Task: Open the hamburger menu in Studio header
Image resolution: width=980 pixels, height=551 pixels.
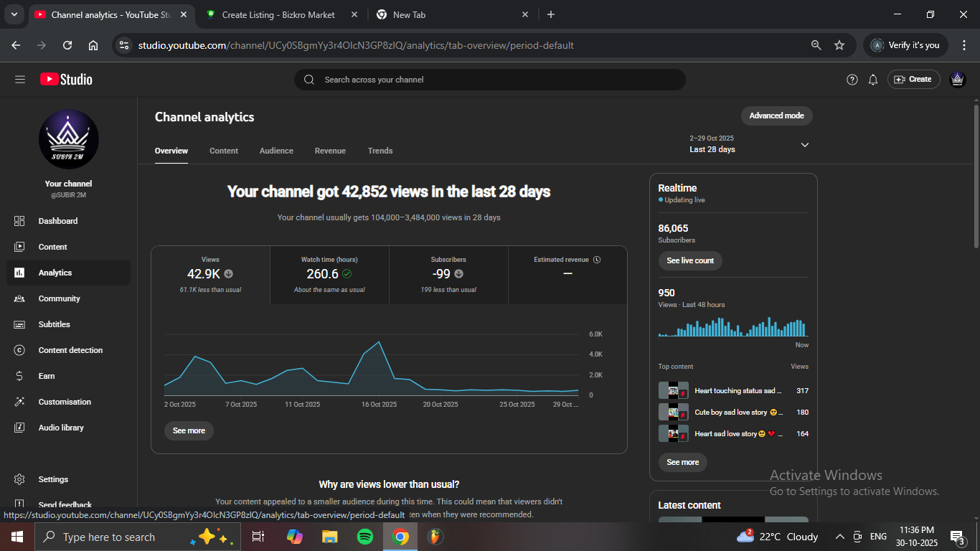Action: (x=20, y=80)
